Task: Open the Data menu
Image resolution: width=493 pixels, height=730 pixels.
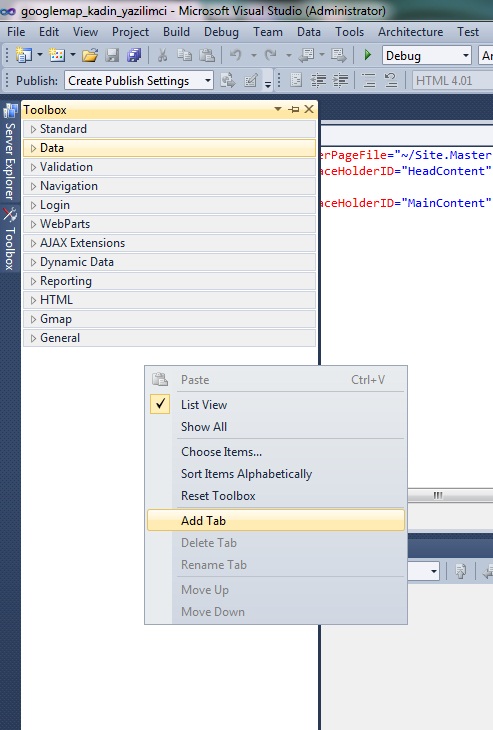Action: click(309, 32)
